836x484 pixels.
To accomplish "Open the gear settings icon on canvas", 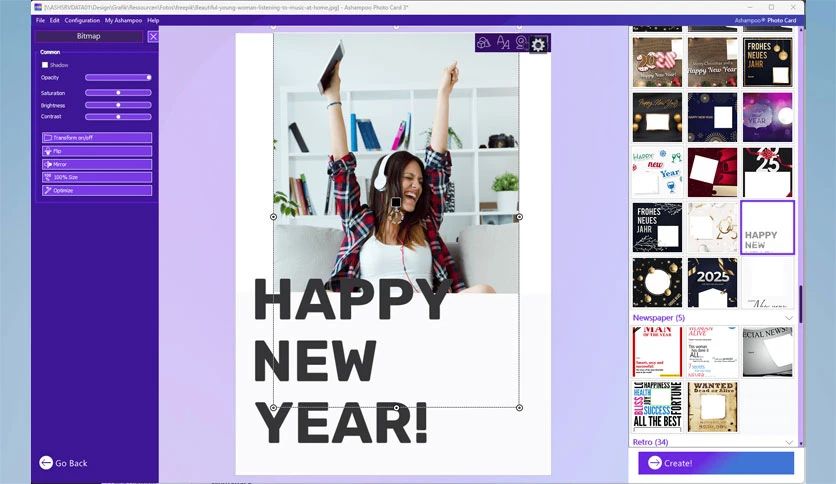I will [538, 45].
